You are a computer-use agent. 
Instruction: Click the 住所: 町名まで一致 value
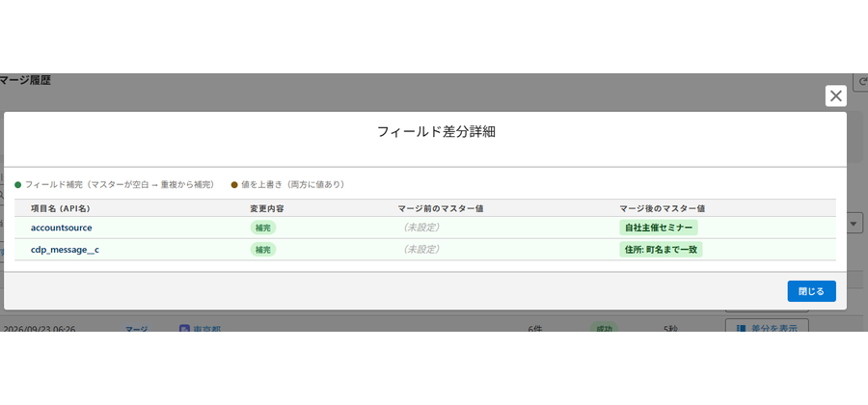click(x=661, y=250)
